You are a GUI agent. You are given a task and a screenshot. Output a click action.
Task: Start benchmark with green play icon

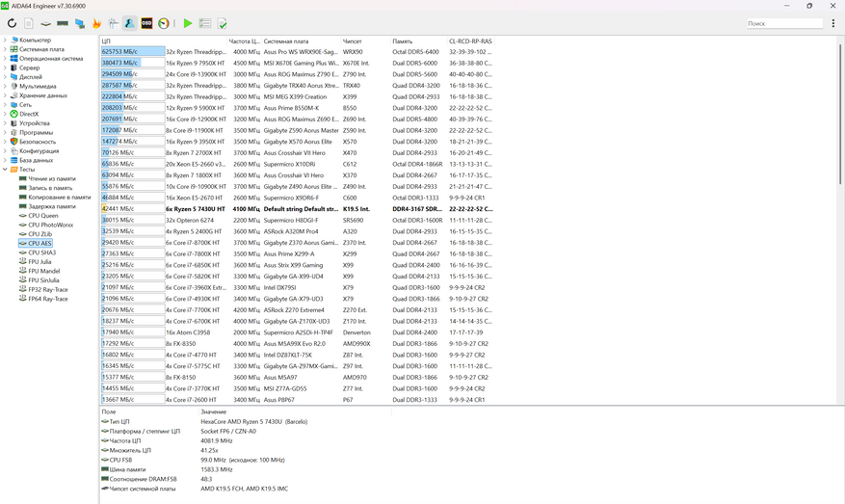[188, 23]
